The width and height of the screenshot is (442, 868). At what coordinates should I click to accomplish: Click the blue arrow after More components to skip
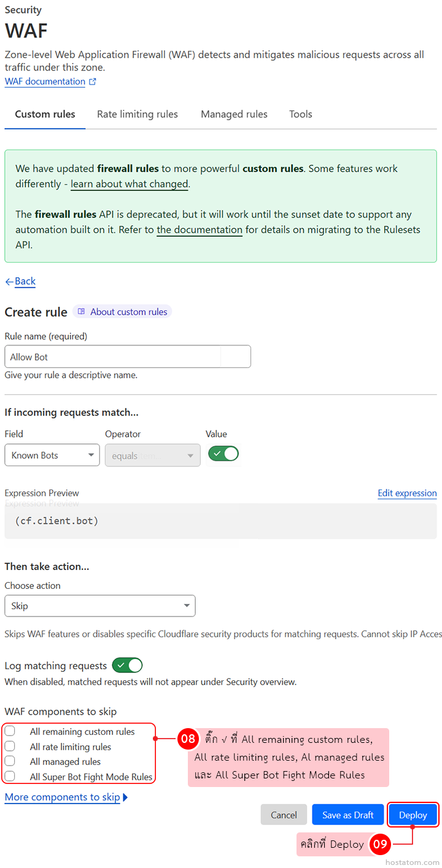(125, 797)
